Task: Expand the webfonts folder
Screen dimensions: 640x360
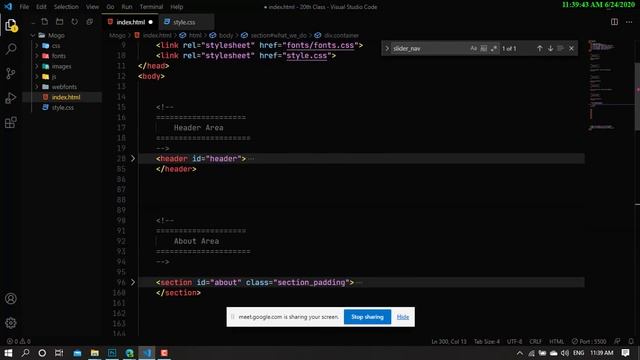Action: pyautogui.click(x=37, y=87)
